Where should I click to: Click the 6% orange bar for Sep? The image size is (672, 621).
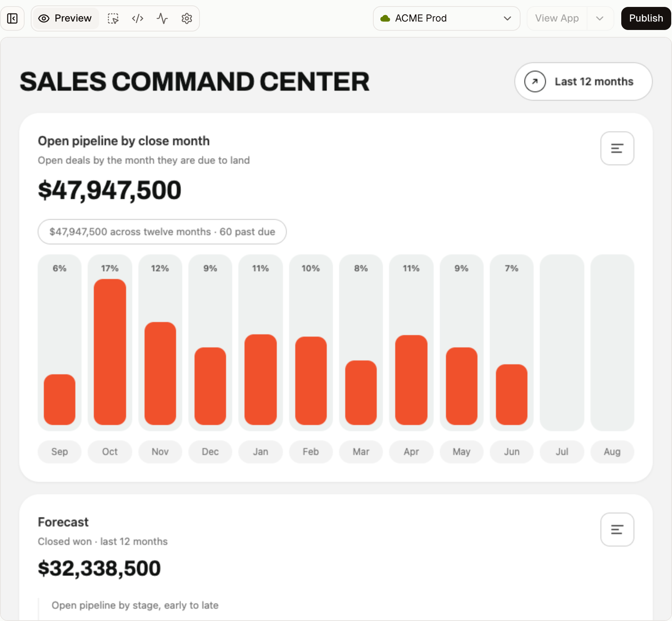60,399
